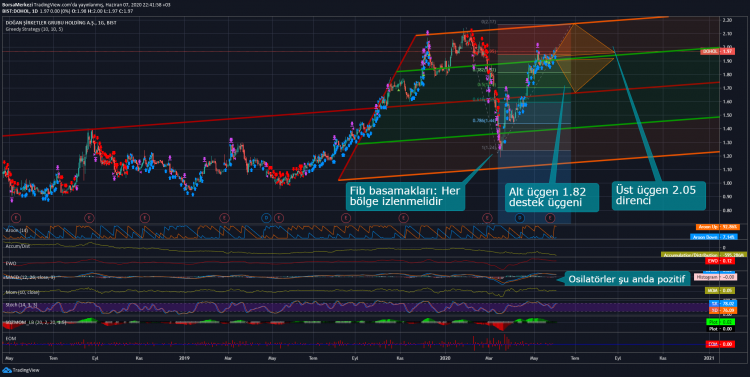Select the Alt üçgen 1.82 destek callout
Viewport: 750px width, 377px height.
pos(551,197)
